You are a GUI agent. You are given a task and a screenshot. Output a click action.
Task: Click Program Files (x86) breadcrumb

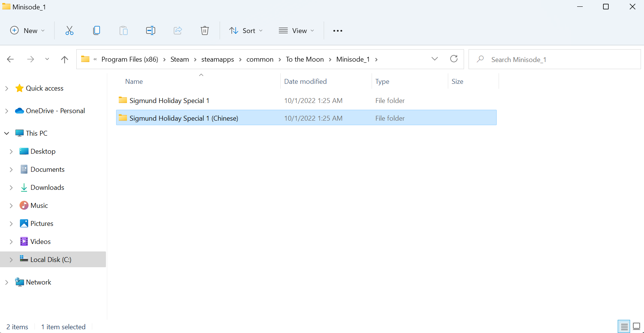pos(130,59)
